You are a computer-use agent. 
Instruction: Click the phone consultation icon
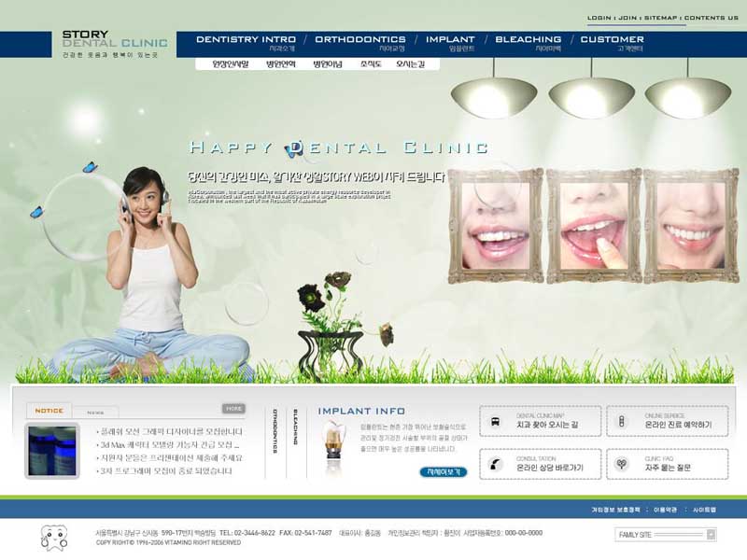(495, 464)
